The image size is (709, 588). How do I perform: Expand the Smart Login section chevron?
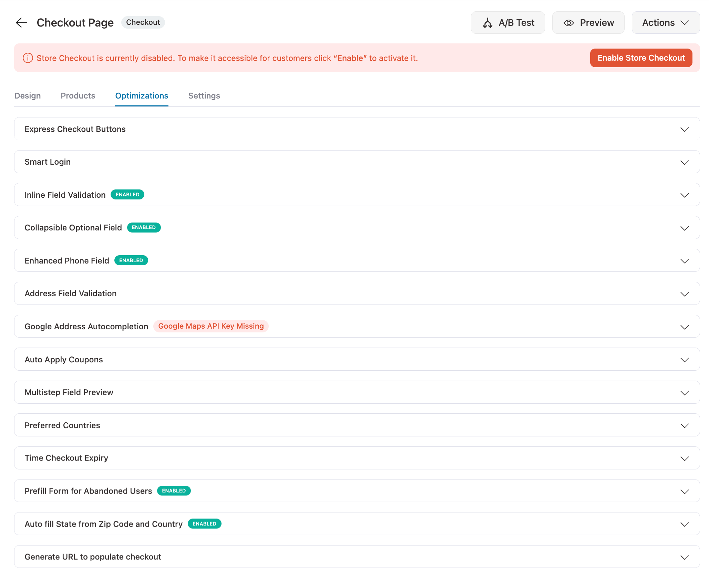(x=684, y=162)
